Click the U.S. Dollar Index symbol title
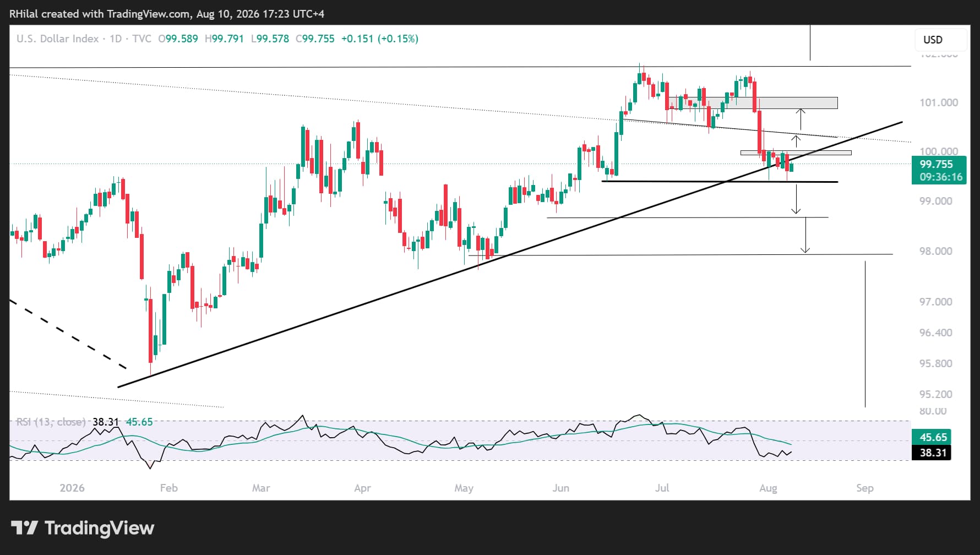Viewport: 980px width, 555px height. coord(57,39)
